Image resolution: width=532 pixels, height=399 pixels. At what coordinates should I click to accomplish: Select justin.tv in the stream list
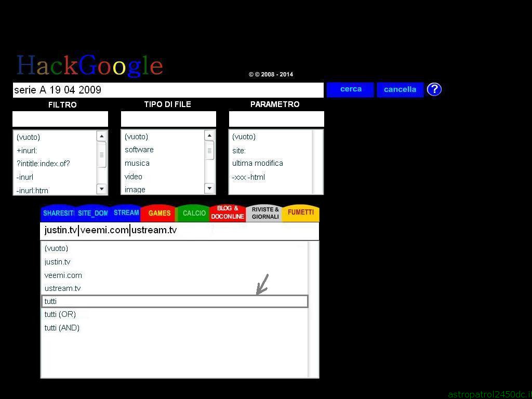click(57, 262)
